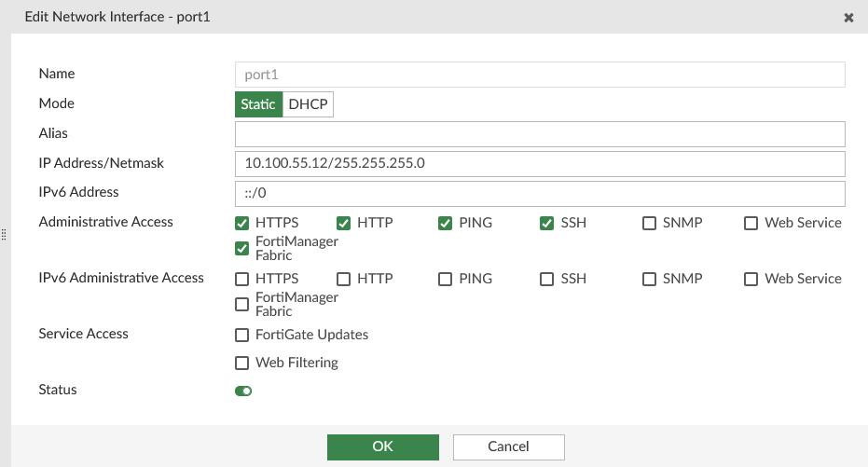868x467 pixels.
Task: Select Static addressing mode
Action: point(258,104)
